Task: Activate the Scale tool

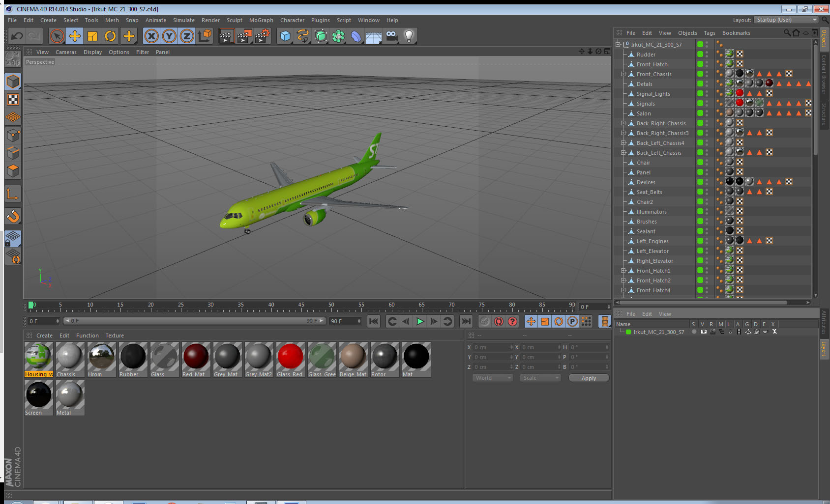Action: [x=92, y=36]
